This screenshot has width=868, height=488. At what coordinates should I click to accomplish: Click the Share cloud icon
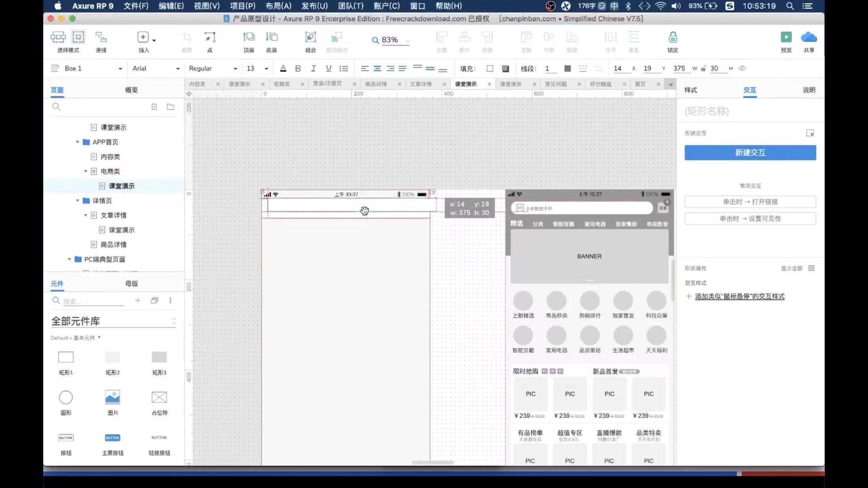point(809,37)
